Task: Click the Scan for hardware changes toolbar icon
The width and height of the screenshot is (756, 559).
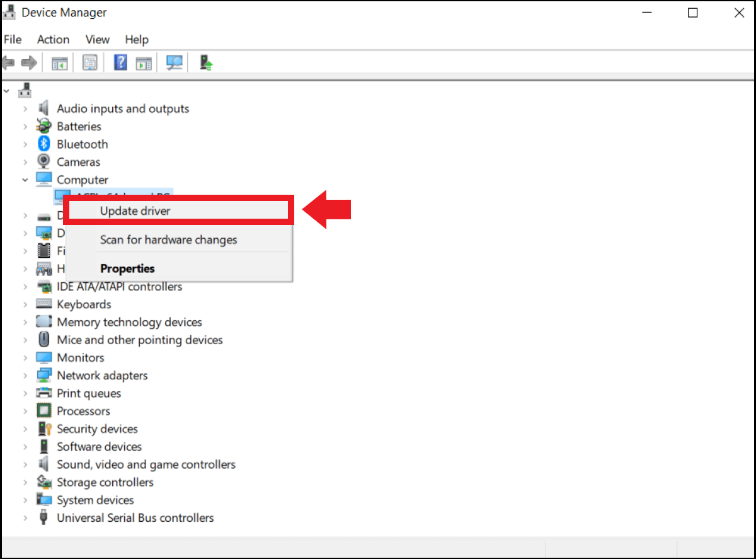Action: pyautogui.click(x=174, y=63)
